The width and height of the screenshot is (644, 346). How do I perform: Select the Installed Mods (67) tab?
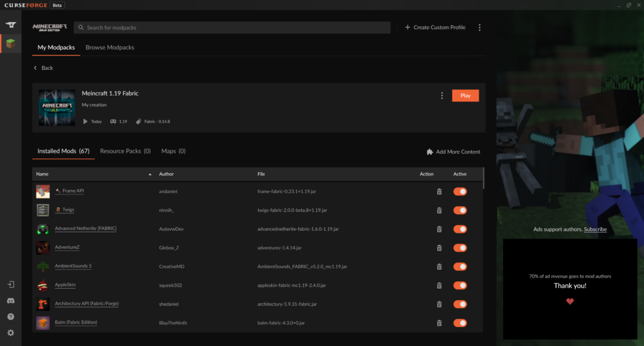coord(64,151)
